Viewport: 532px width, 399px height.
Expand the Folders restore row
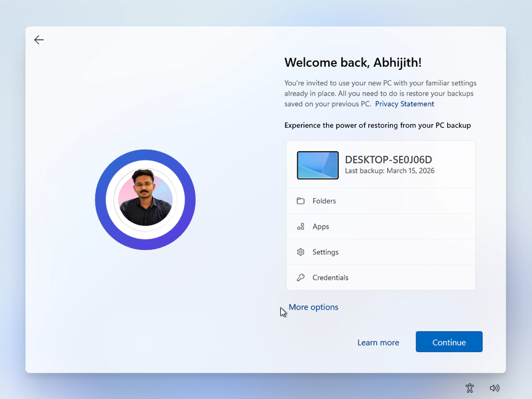381,201
